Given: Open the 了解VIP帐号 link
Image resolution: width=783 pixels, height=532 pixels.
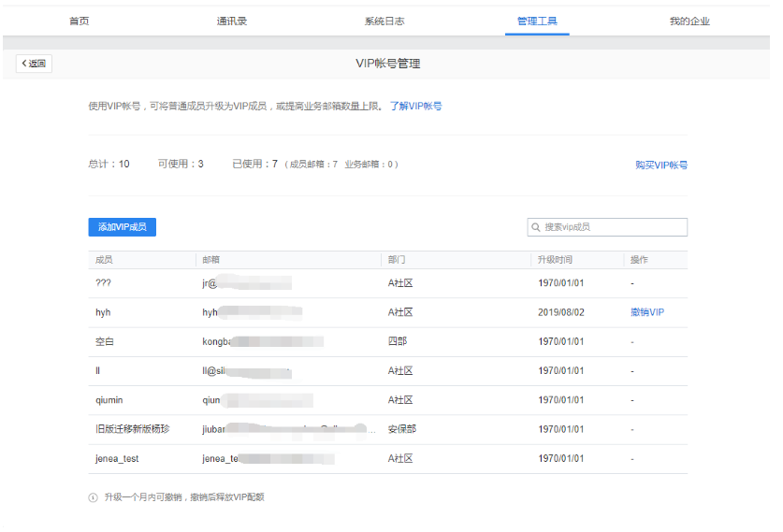Looking at the screenshot, I should [416, 106].
